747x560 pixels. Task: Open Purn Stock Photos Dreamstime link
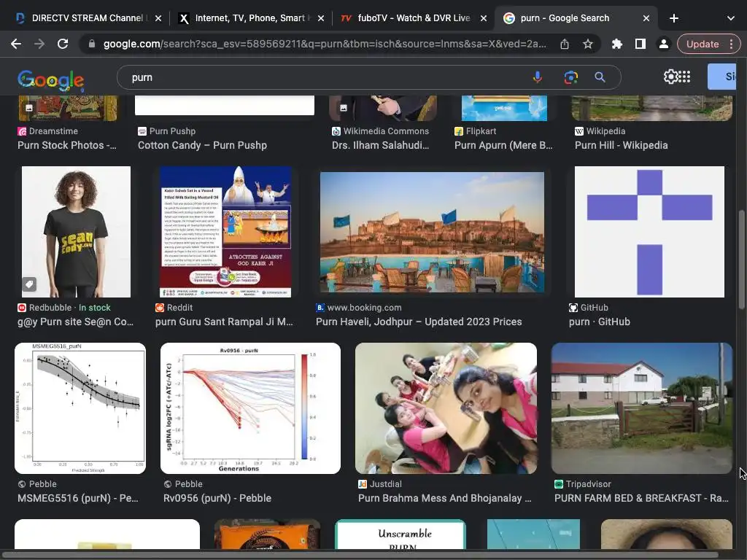pyautogui.click(x=66, y=145)
